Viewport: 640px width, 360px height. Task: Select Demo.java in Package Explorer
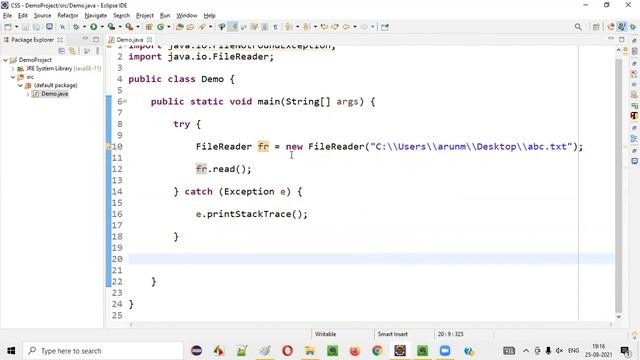pos(54,94)
